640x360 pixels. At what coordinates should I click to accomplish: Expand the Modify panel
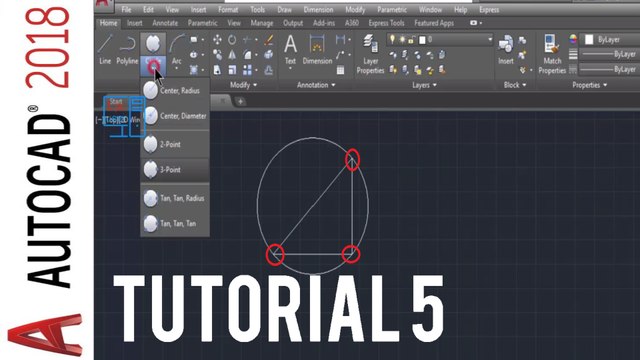point(243,85)
